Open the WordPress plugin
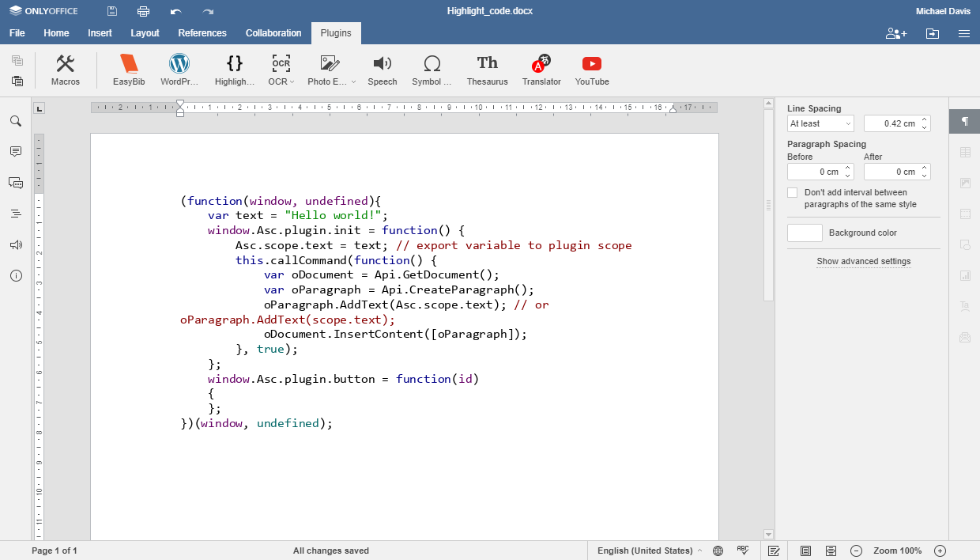Viewport: 980px width, 560px height. (x=179, y=70)
